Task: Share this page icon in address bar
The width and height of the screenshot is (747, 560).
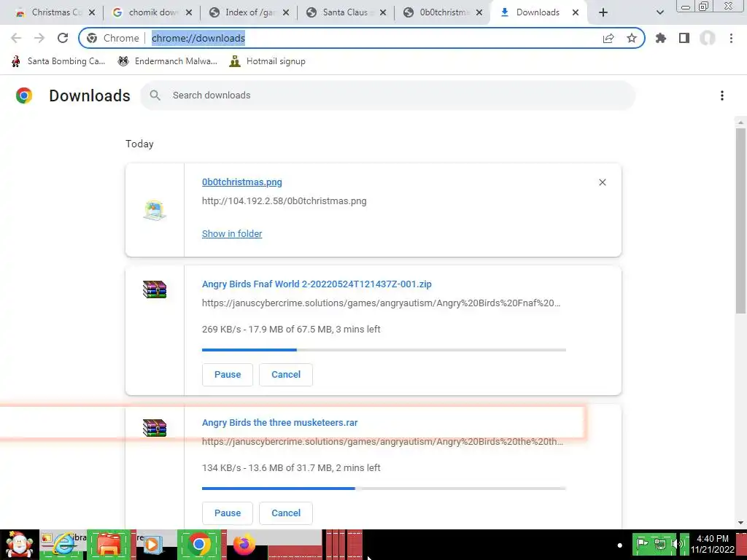Action: (x=608, y=38)
